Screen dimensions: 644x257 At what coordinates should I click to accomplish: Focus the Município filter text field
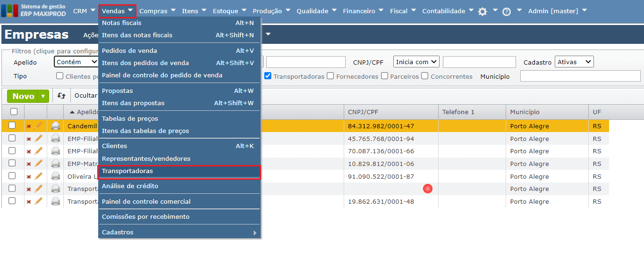click(x=580, y=76)
